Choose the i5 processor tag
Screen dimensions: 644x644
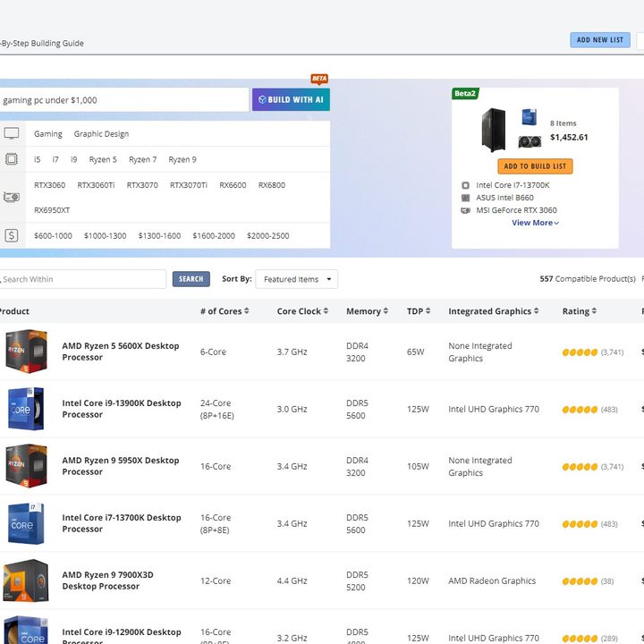point(38,159)
